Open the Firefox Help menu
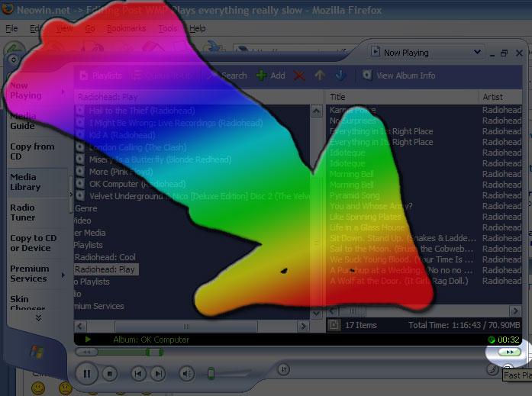The height and width of the screenshot is (396, 532). coord(198,28)
